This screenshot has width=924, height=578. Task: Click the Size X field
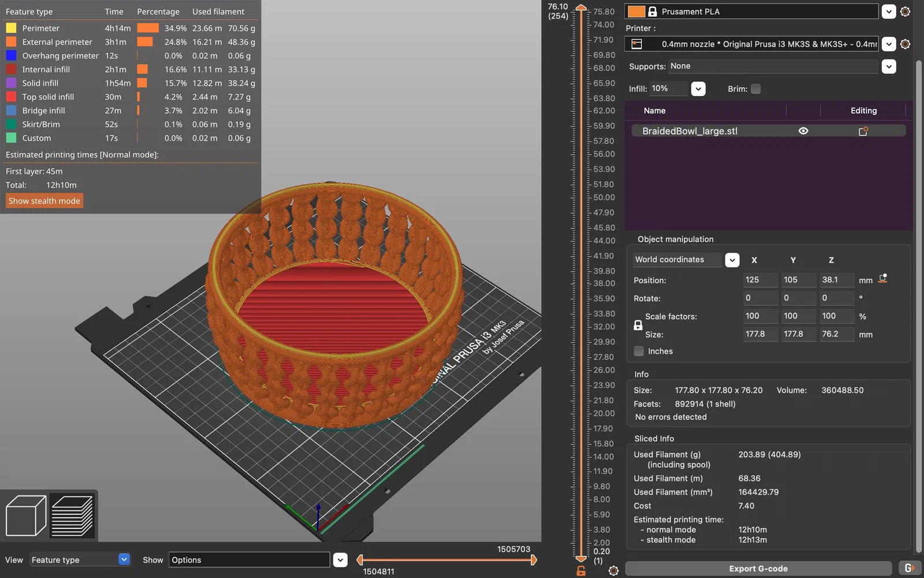pos(761,334)
